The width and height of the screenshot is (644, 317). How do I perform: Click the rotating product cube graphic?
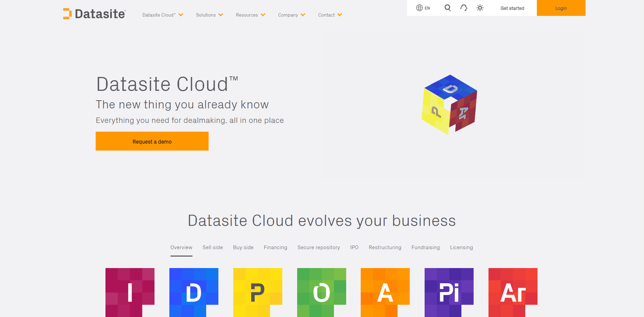pyautogui.click(x=449, y=104)
